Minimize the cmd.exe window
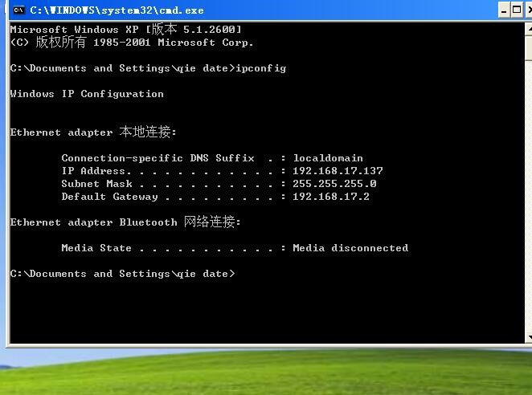The width and height of the screenshot is (532, 395). (x=504, y=10)
